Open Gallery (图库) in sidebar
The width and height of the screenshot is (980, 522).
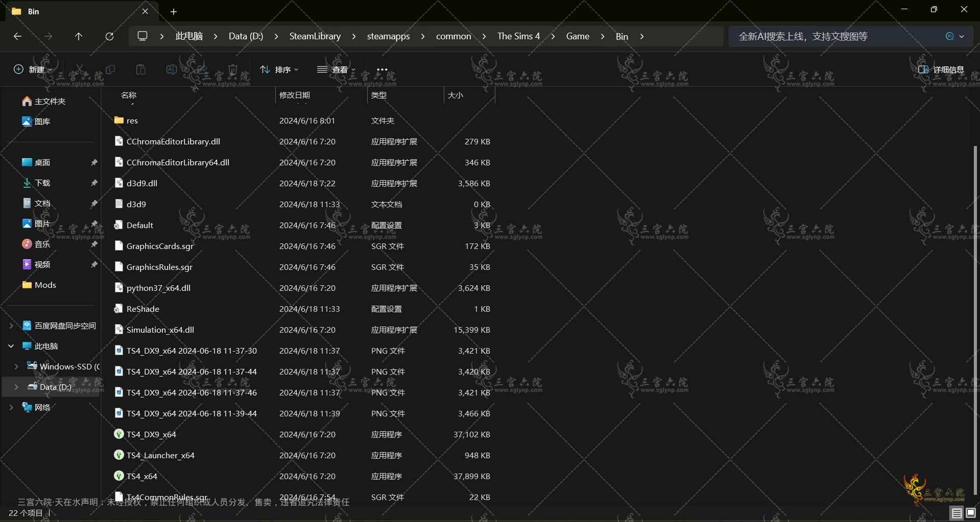(36, 121)
